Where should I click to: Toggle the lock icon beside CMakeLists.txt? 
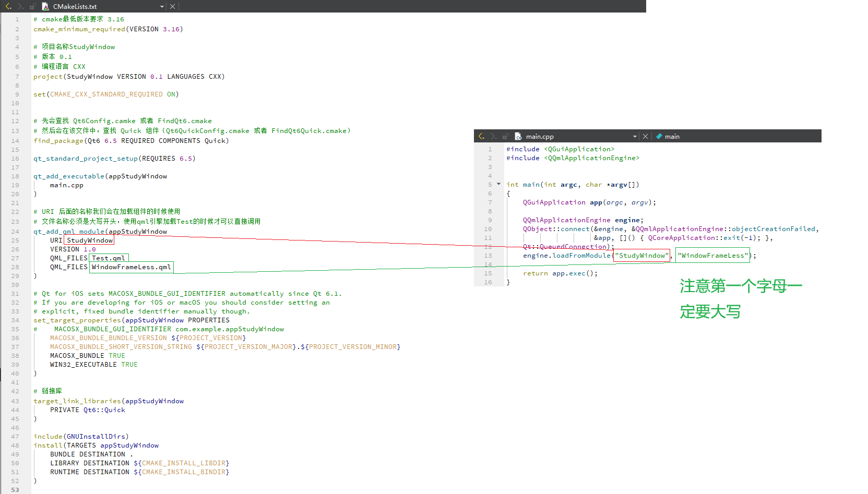click(x=33, y=6)
